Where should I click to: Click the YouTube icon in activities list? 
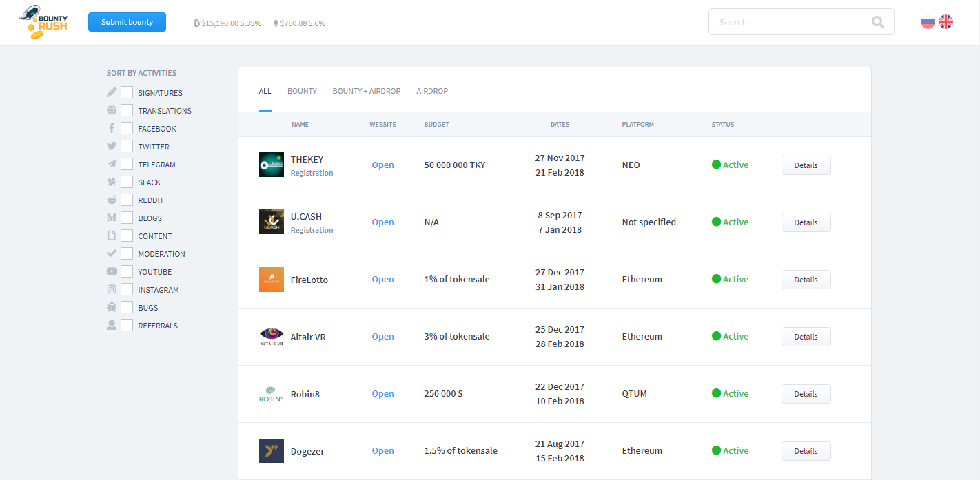pos(111,271)
